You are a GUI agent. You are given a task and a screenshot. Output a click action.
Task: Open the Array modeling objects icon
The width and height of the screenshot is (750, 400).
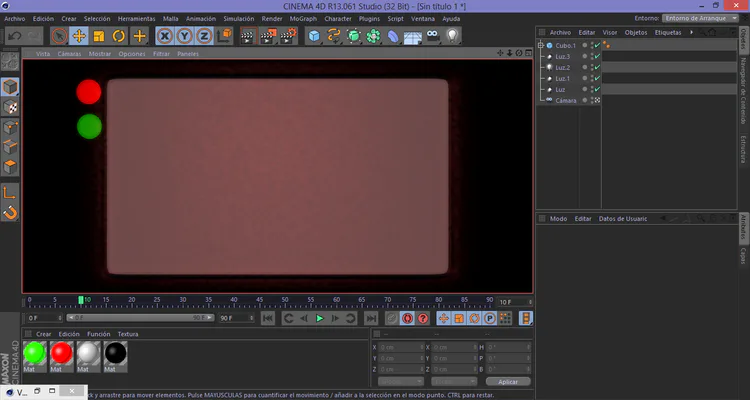(x=374, y=36)
